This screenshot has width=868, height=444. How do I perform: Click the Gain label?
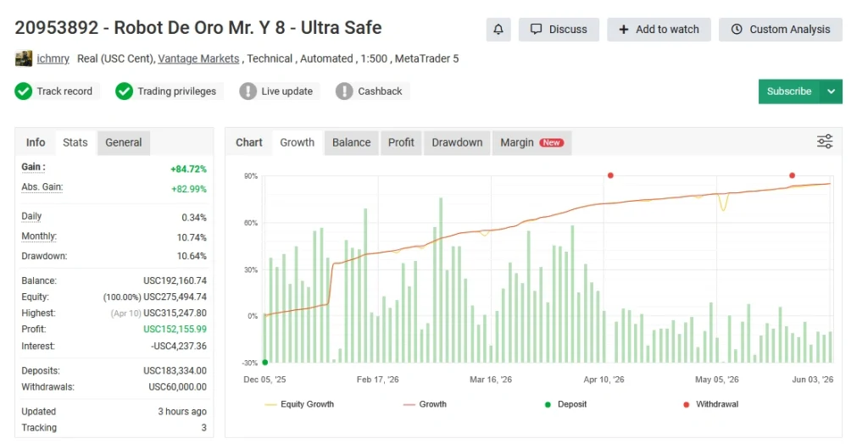click(33, 167)
